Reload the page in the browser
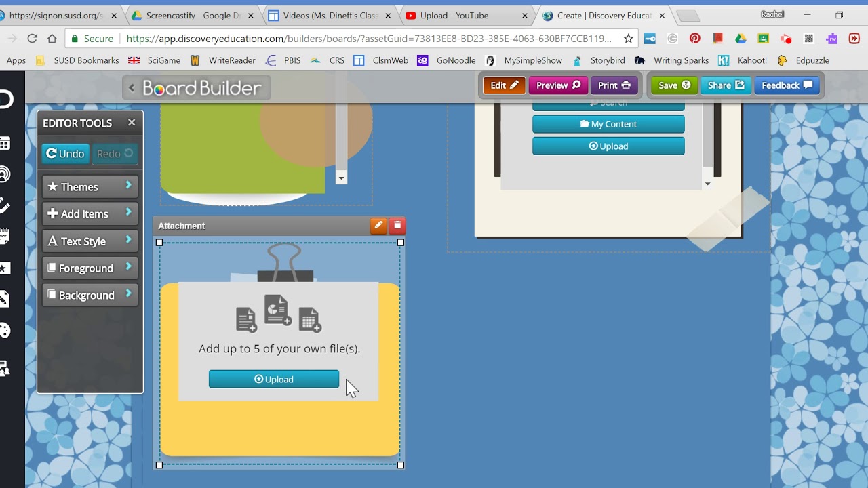The width and height of the screenshot is (868, 488). [32, 39]
